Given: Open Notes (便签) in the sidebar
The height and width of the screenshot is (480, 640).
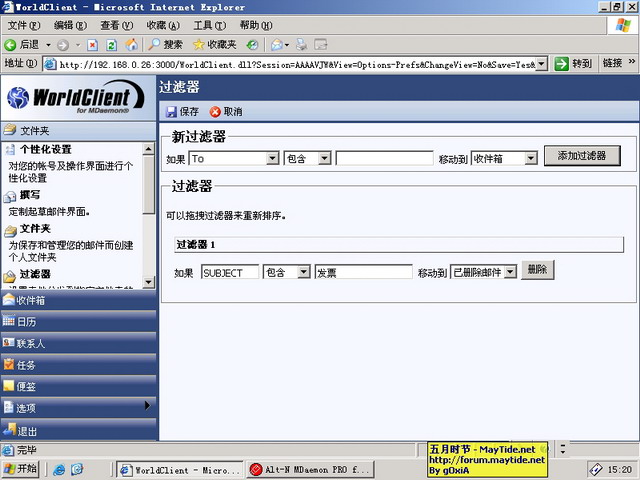Looking at the screenshot, I should coord(26,386).
